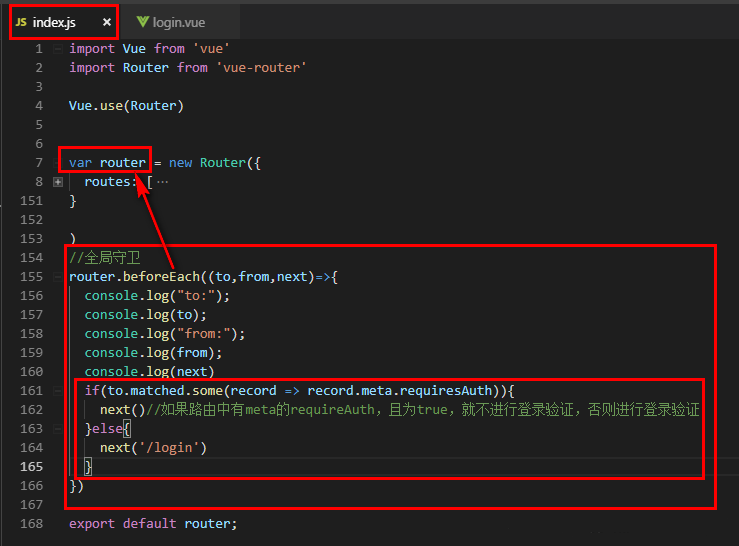Collapse the import block at line 1
The width and height of the screenshot is (739, 546).
pyautogui.click(x=58, y=49)
